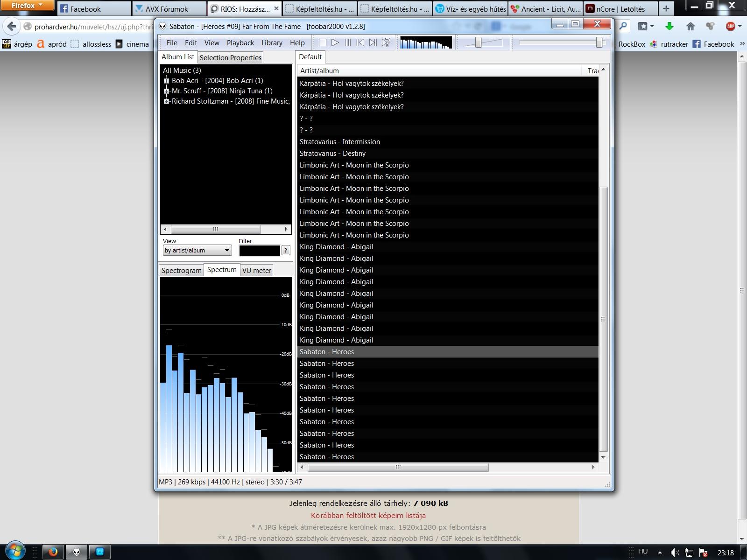
Task: Switch to the nCore Letöltés browser tab
Action: pos(620,8)
